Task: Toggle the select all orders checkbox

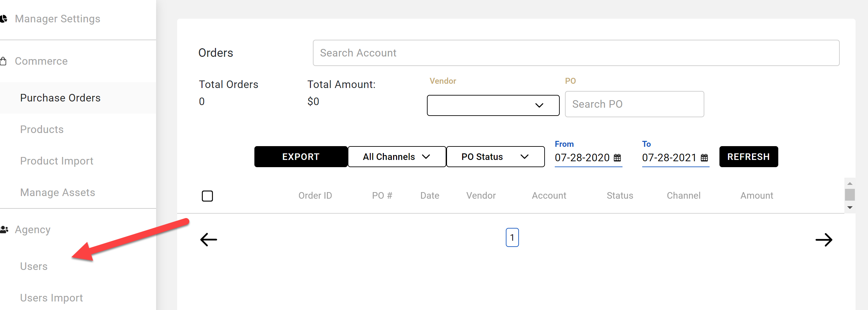Action: tap(207, 196)
